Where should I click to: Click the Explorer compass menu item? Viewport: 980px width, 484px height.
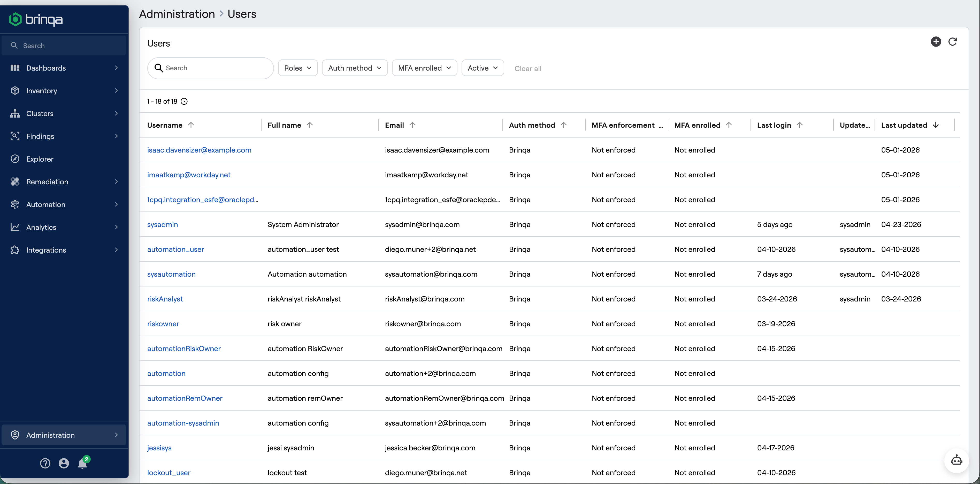pyautogui.click(x=64, y=159)
